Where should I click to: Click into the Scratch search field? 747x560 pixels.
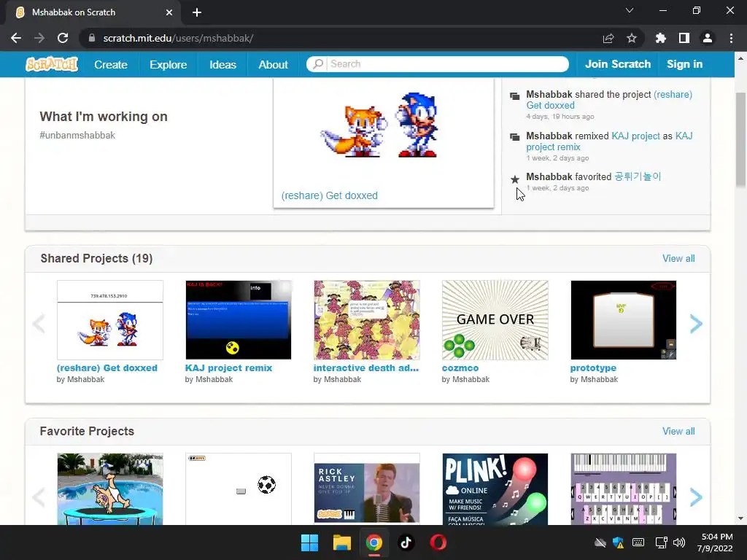click(448, 64)
